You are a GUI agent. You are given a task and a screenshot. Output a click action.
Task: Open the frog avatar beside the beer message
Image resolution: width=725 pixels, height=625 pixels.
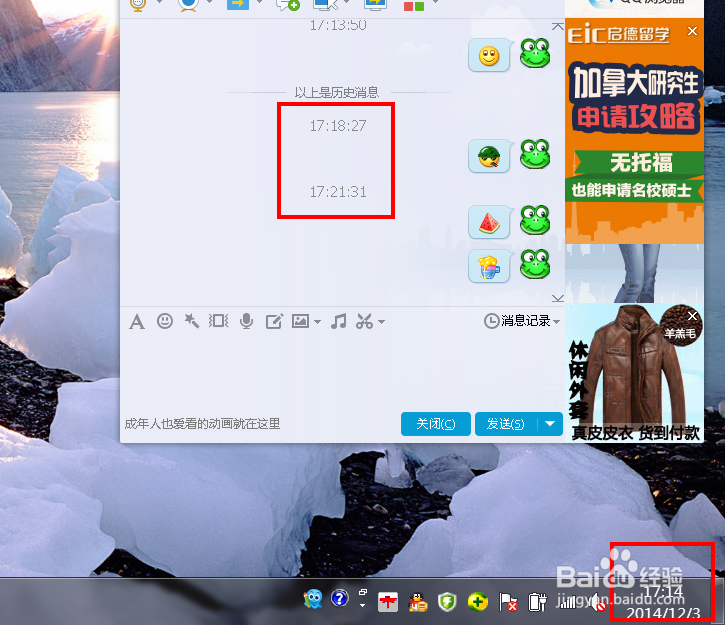tap(535, 264)
